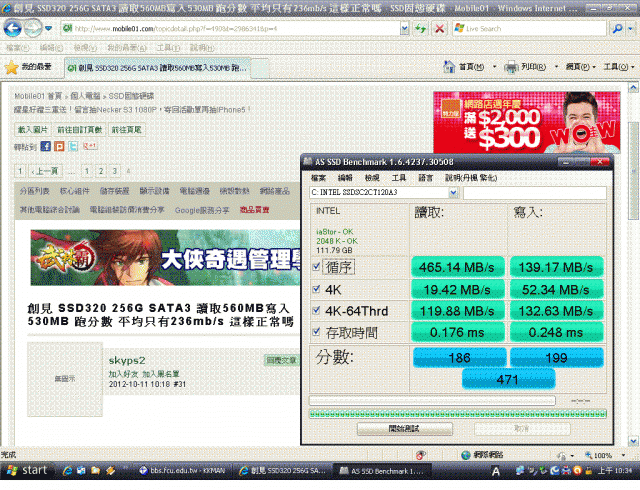
Task: Click the page vertical scrollbar down arrow
Action: (633, 441)
